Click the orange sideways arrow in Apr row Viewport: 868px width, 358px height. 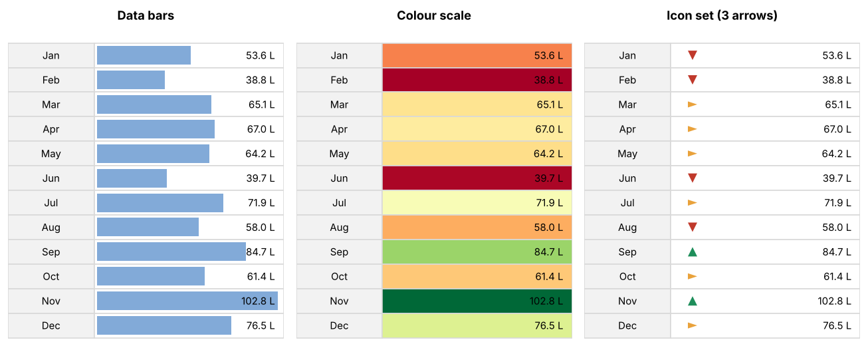692,129
